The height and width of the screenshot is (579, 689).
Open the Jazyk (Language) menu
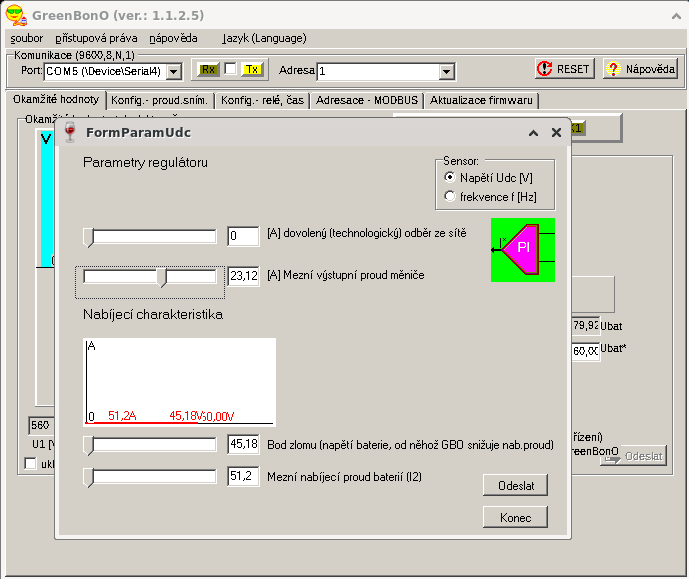[x=264, y=38]
